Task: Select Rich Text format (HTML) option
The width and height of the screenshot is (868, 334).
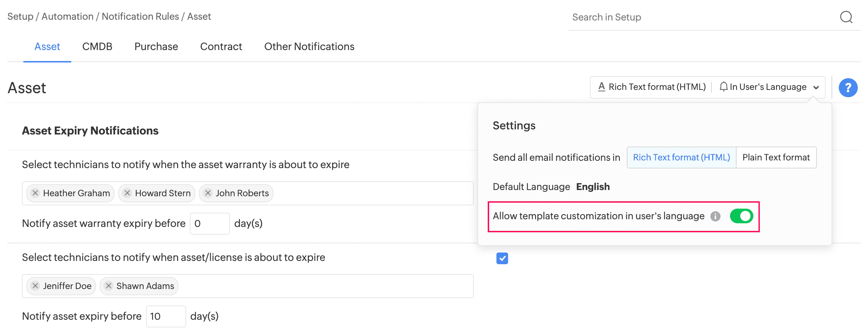Action: [x=681, y=157]
